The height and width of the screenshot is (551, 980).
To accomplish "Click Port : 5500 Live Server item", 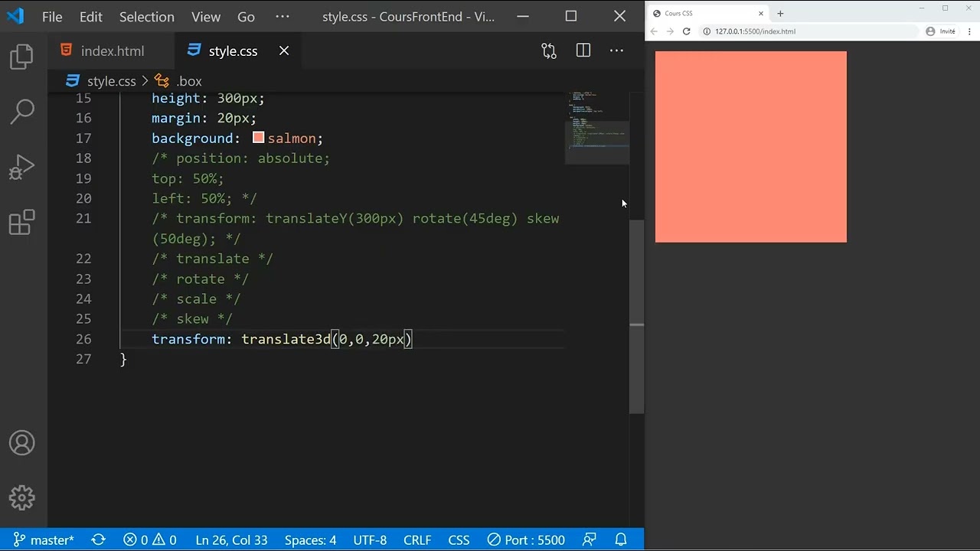I will pos(526,540).
